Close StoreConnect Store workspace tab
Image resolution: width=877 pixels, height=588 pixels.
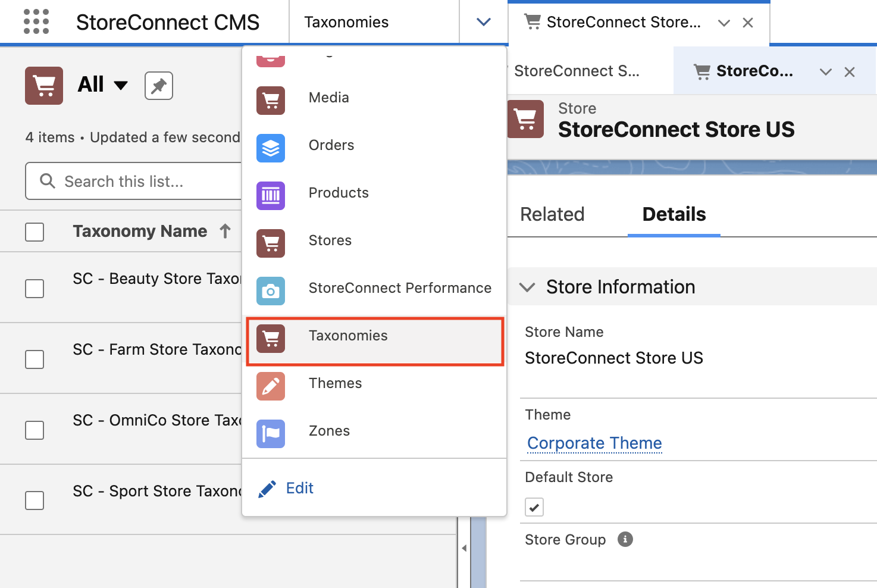(748, 23)
